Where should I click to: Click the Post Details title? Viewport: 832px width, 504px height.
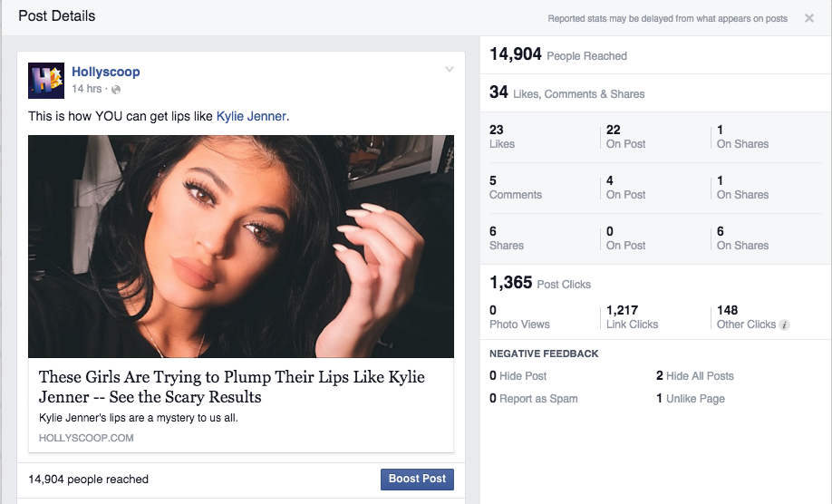(x=57, y=16)
